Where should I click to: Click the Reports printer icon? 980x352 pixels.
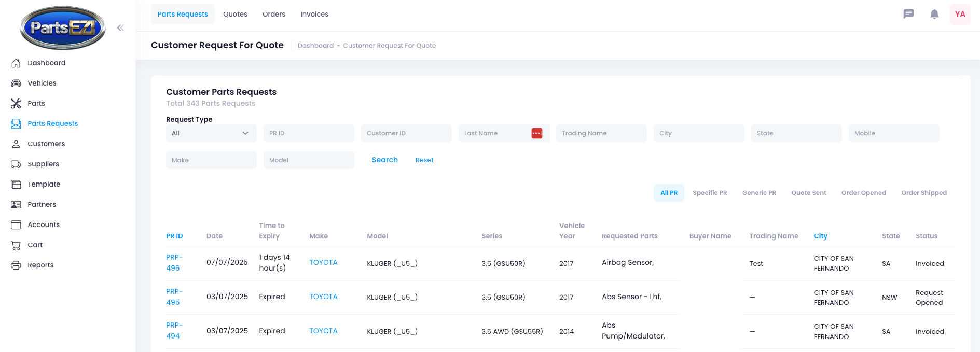tap(16, 265)
